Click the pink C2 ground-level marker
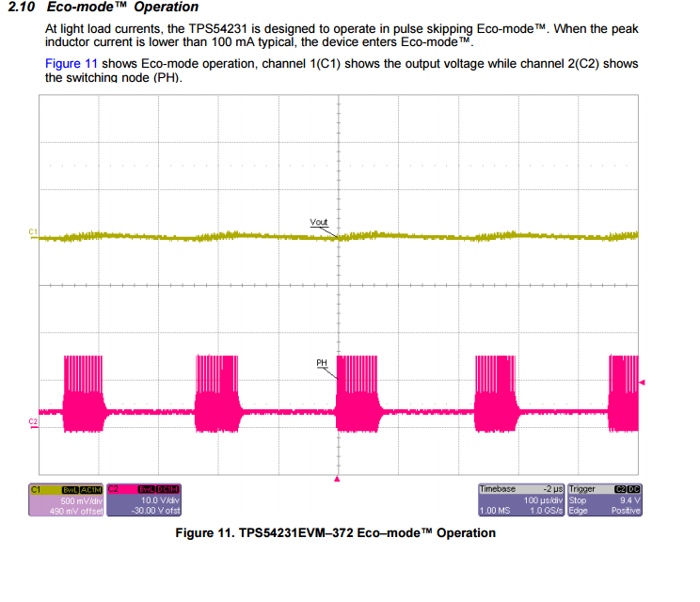700x602 pixels. [33, 422]
